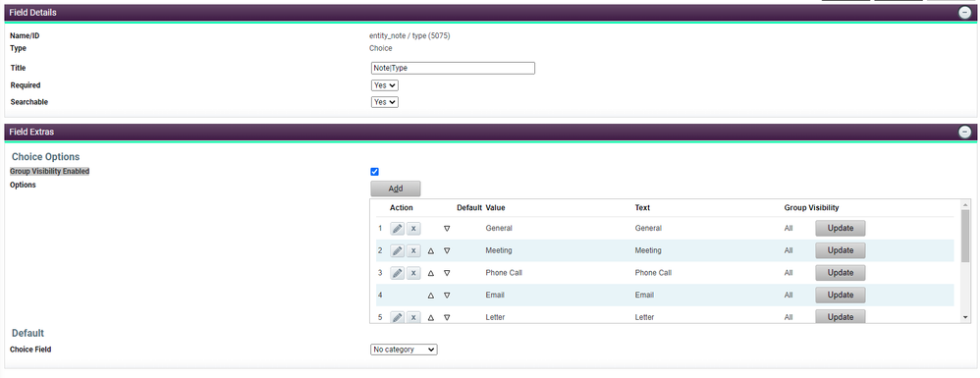
Task: Click the Group Visibility column header
Action: tap(811, 207)
